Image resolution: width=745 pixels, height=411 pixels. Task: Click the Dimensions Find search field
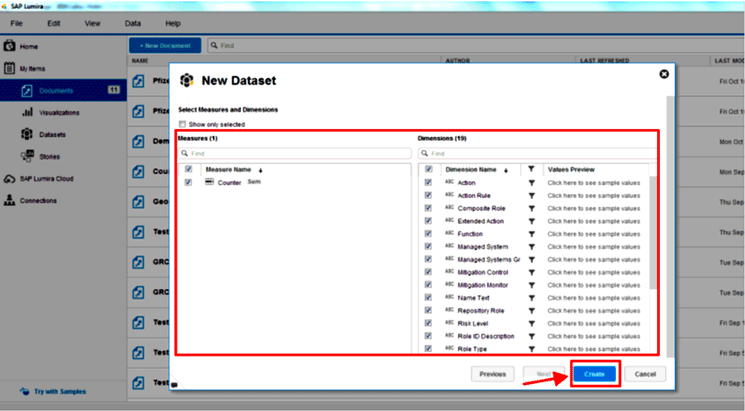(538, 153)
